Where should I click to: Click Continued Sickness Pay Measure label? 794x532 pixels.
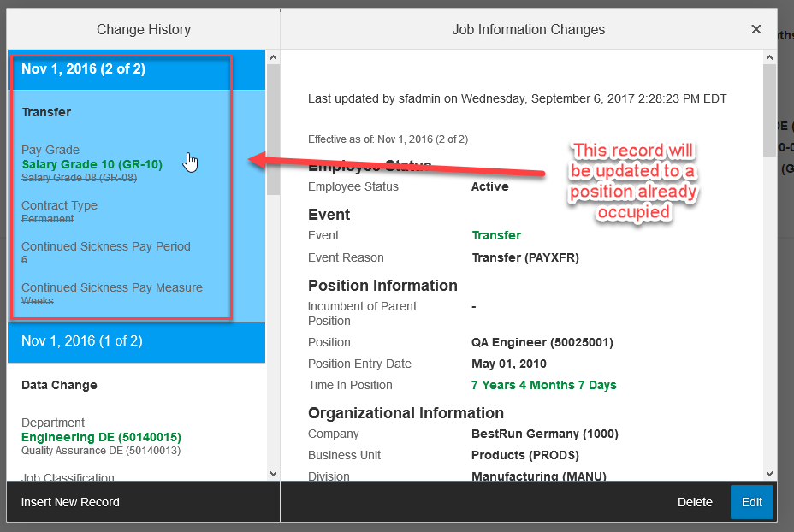[112, 287]
